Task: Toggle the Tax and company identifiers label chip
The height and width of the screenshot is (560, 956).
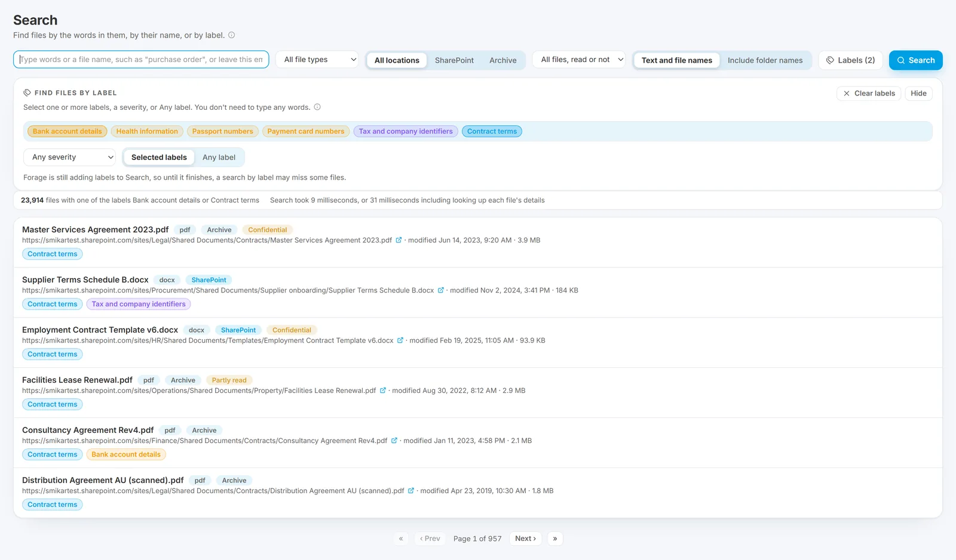Action: (406, 131)
